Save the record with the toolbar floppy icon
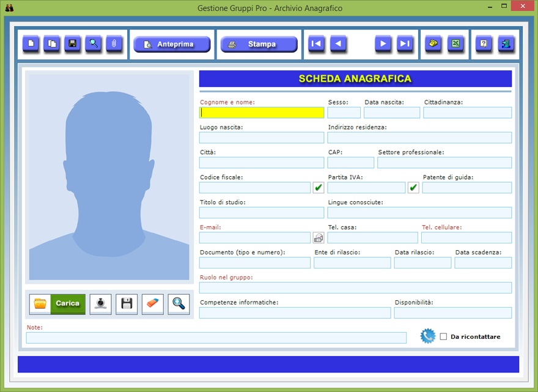 (x=73, y=44)
